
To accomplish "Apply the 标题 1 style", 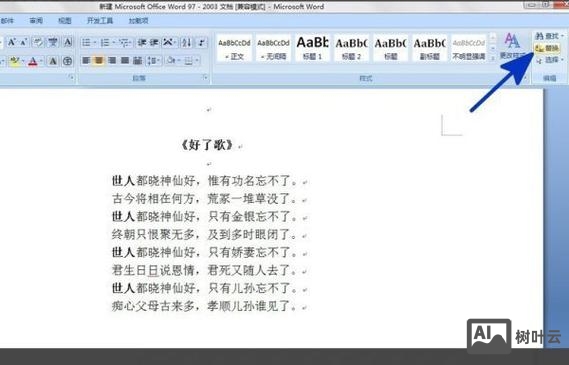I will click(312, 48).
